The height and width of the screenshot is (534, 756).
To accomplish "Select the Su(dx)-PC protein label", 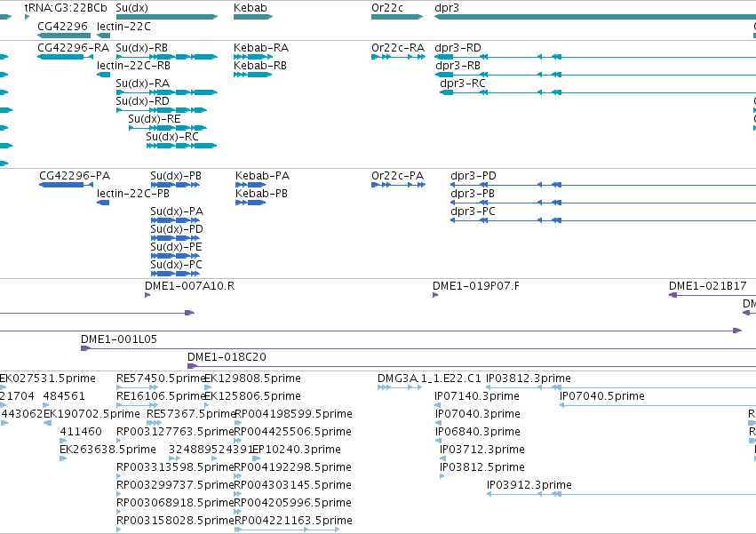I will point(177,266).
